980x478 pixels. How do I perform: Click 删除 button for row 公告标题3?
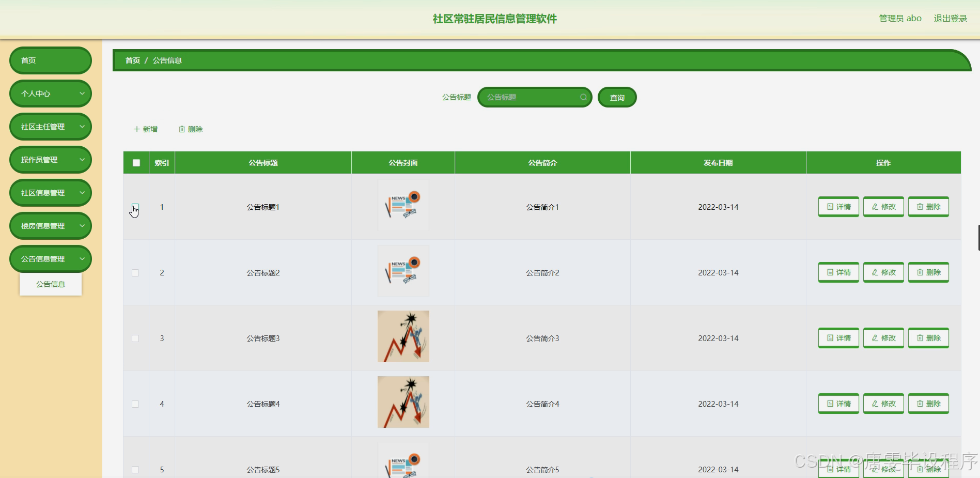pyautogui.click(x=928, y=338)
